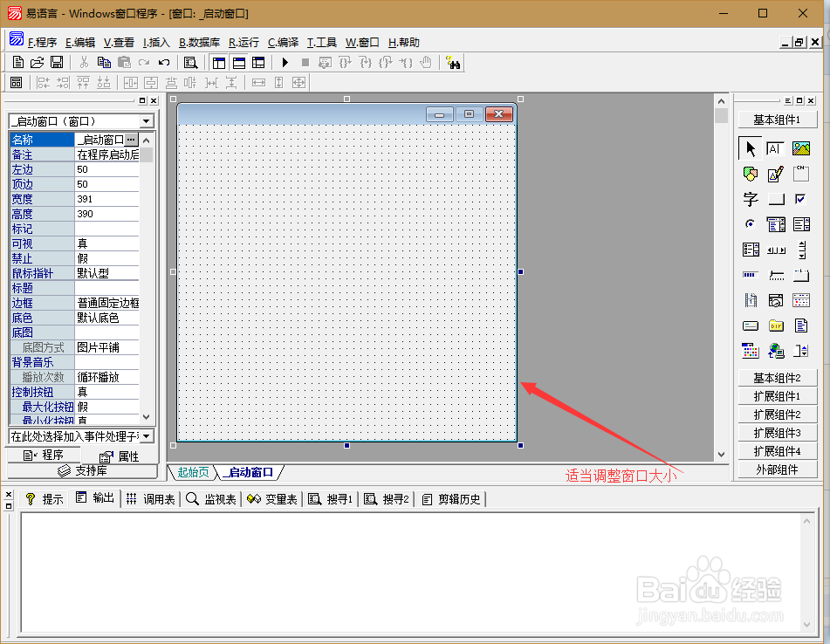Open the C.编译 menu

(x=283, y=43)
